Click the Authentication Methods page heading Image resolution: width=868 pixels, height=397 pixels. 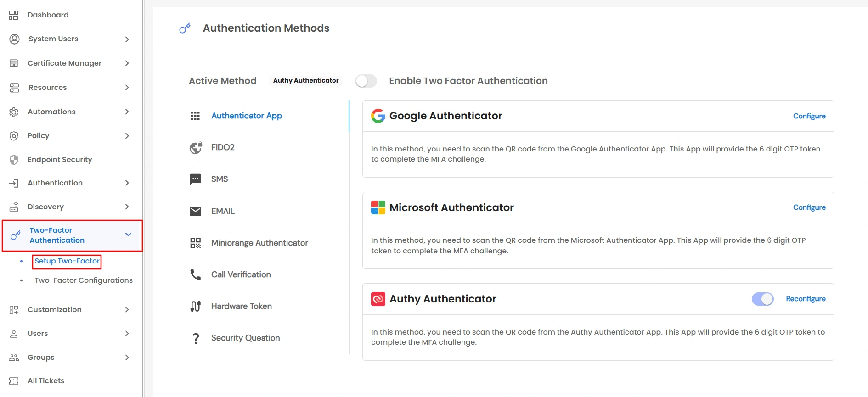266,28
